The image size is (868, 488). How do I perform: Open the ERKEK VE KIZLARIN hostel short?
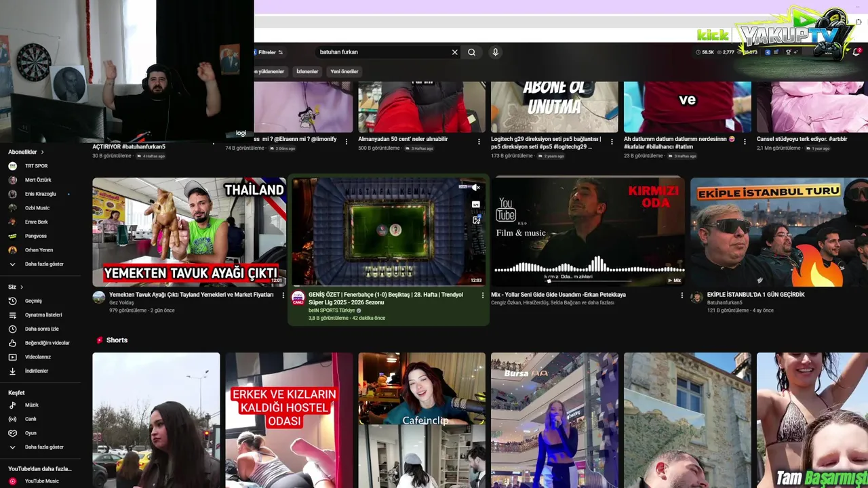coord(289,420)
